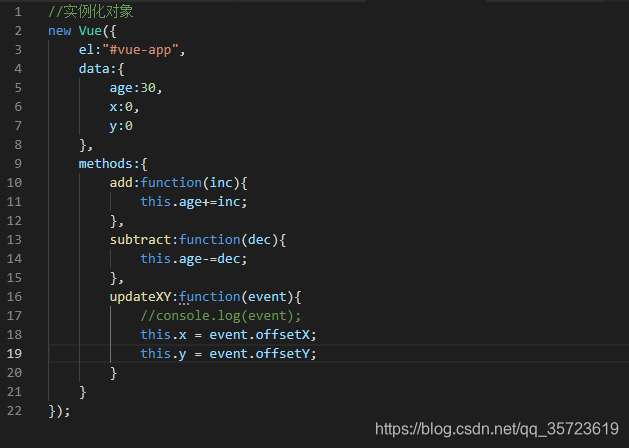Select line number 4 in the gutter

click(x=18, y=69)
